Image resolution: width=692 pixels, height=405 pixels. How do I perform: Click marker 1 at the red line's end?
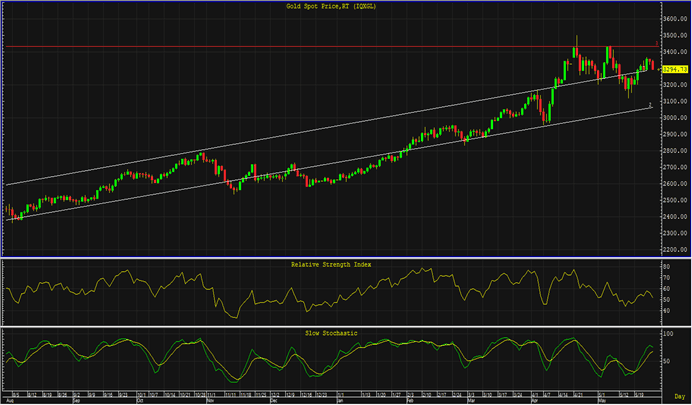(656, 44)
